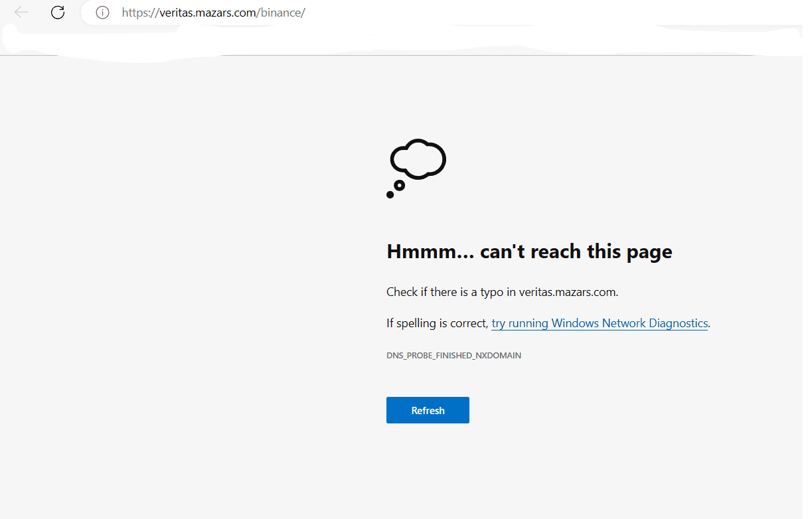Click the small dots below the thought cloud
The height and width of the screenshot is (519, 812).
(395, 190)
